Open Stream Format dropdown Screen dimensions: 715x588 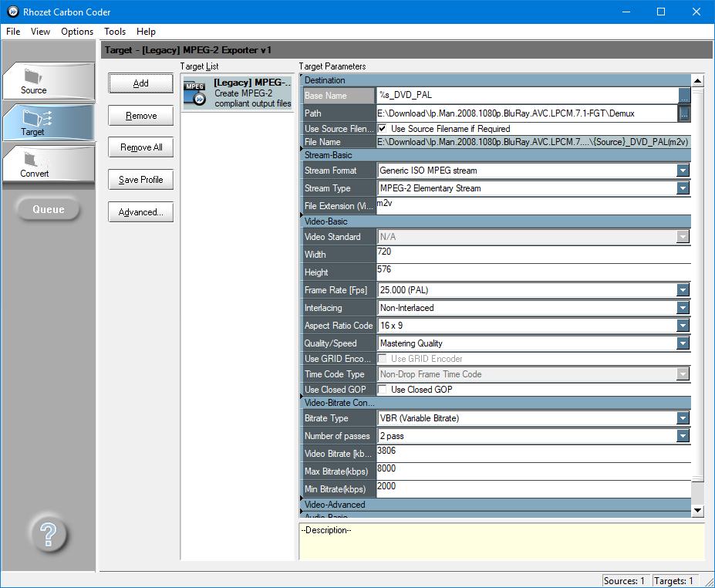(683, 171)
